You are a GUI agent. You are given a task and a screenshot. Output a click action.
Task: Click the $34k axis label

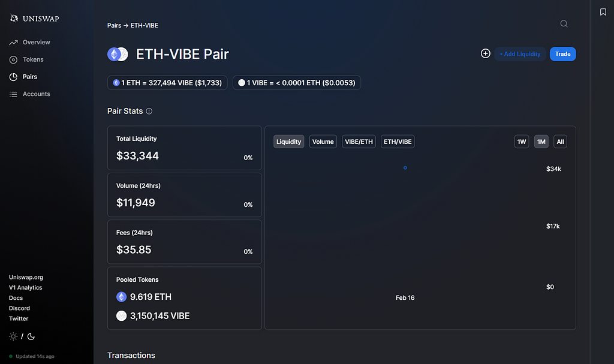tap(553, 169)
